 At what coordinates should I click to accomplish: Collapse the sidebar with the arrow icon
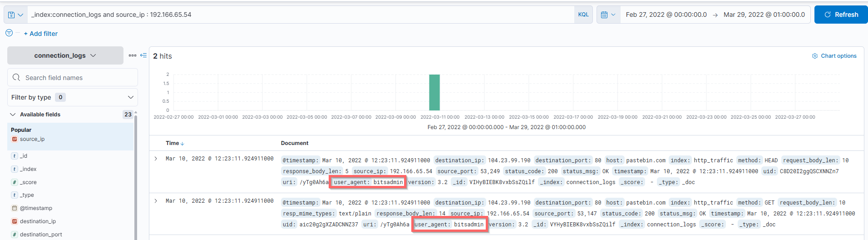click(143, 55)
